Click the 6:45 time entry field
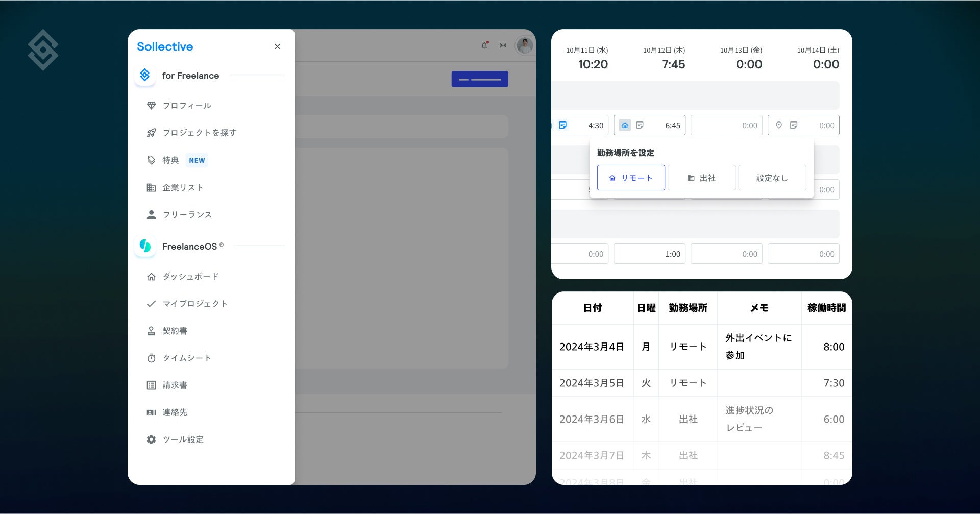This screenshot has width=980, height=514. click(650, 125)
